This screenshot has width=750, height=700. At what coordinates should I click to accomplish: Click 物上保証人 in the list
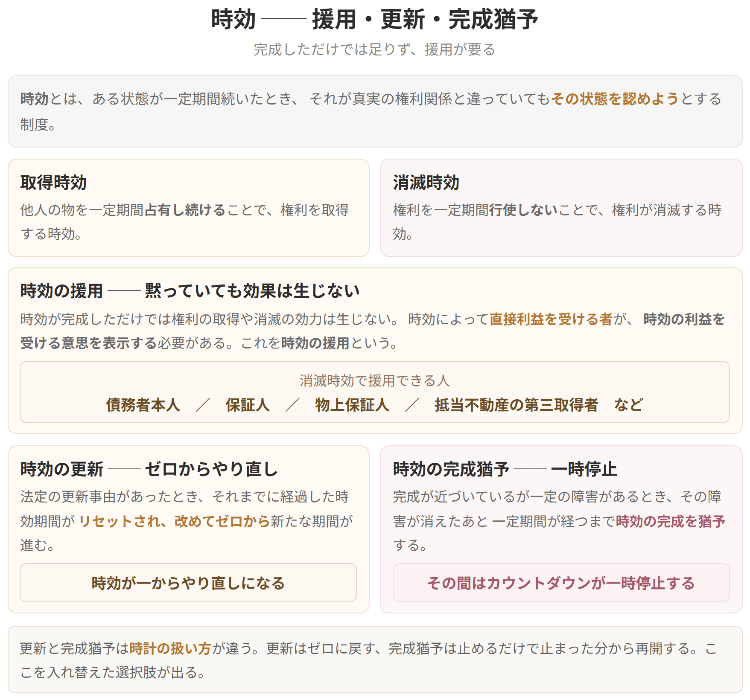tap(352, 405)
